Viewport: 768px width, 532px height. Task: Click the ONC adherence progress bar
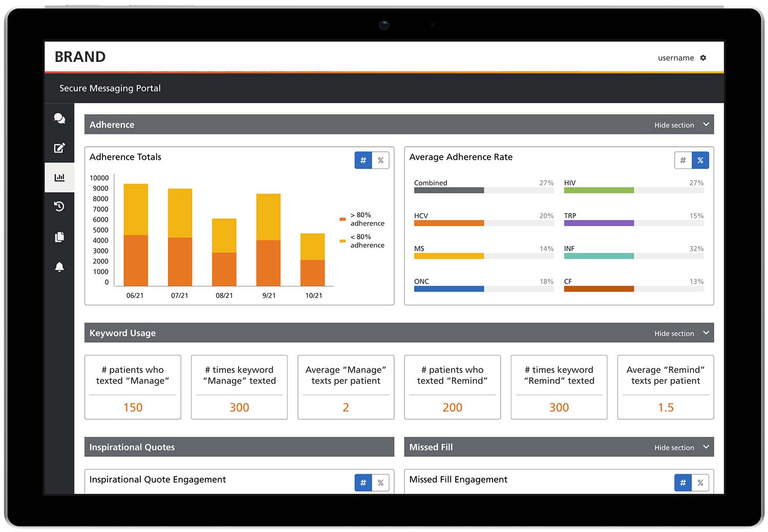tap(484, 289)
